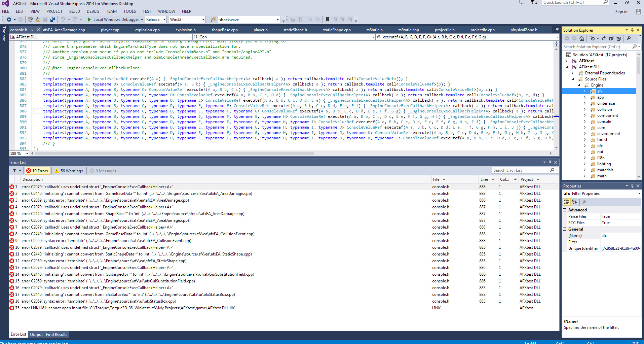This screenshot has height=344, width=644.
Task: Click the Find in Files toolbar icon
Action: coord(213,20)
